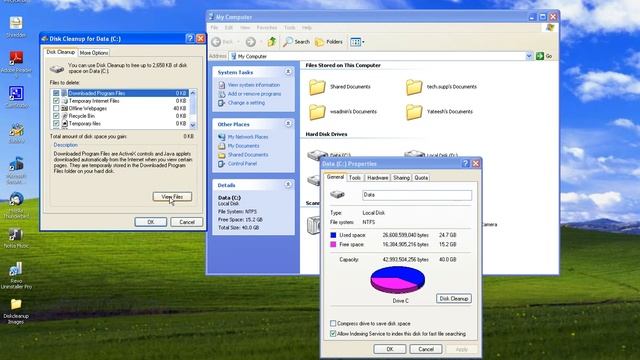
Task: Click OK in Data (C:) Properties
Action: point(390,349)
